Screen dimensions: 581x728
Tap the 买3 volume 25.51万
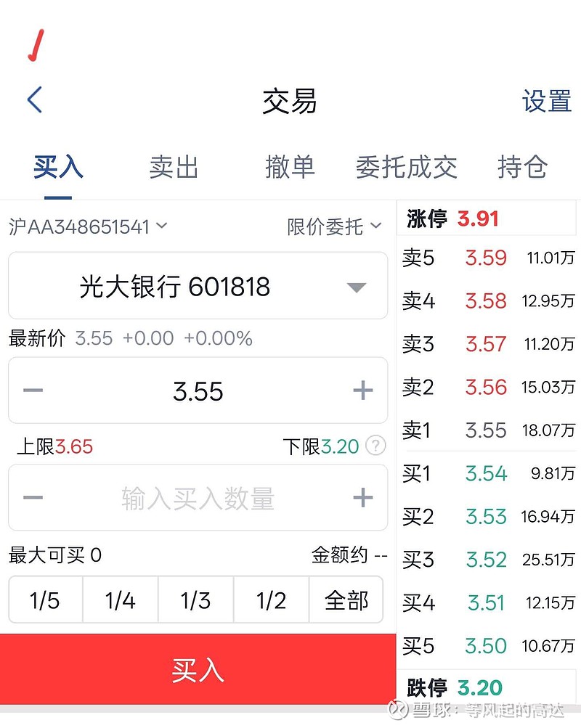[x=548, y=560]
